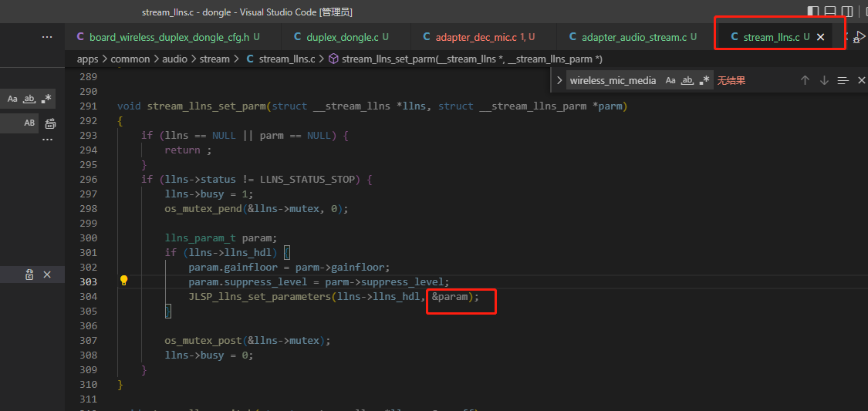Image resolution: width=868 pixels, height=411 pixels.
Task: Click 'llns->busy = 0;' on line 308
Action: pyautogui.click(x=209, y=355)
